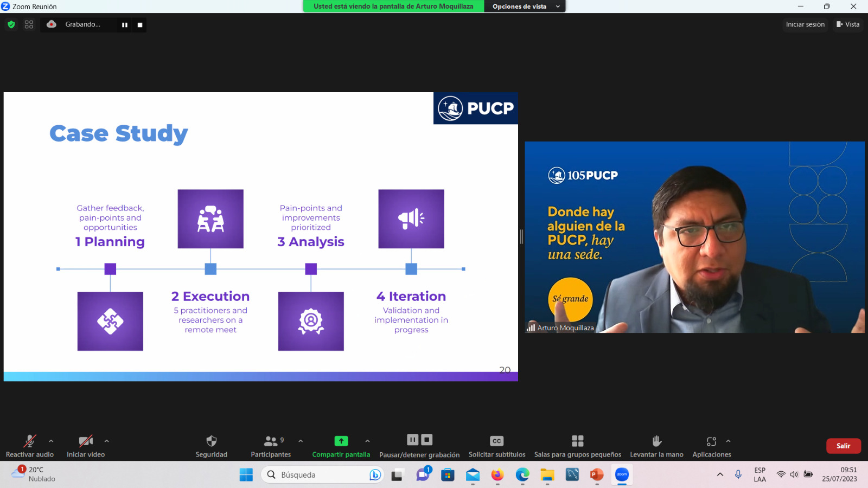868x488 pixels.
Task: Turn on camera with Iniciar video
Action: click(86, 441)
